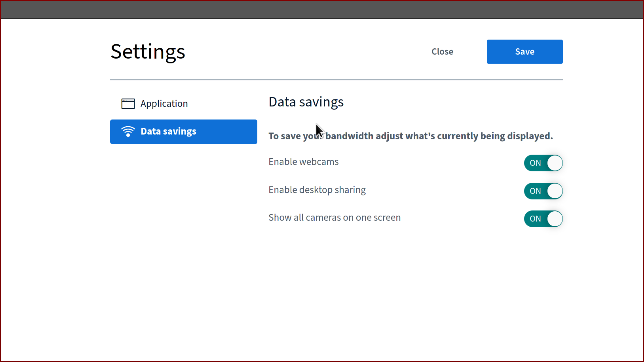
Task: Click the window icon beside Application
Action: pos(128,103)
